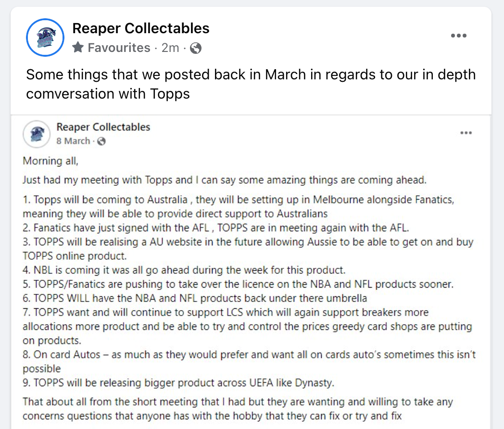Click shared post's globe audience icon
504x429 pixels.
pos(101,141)
